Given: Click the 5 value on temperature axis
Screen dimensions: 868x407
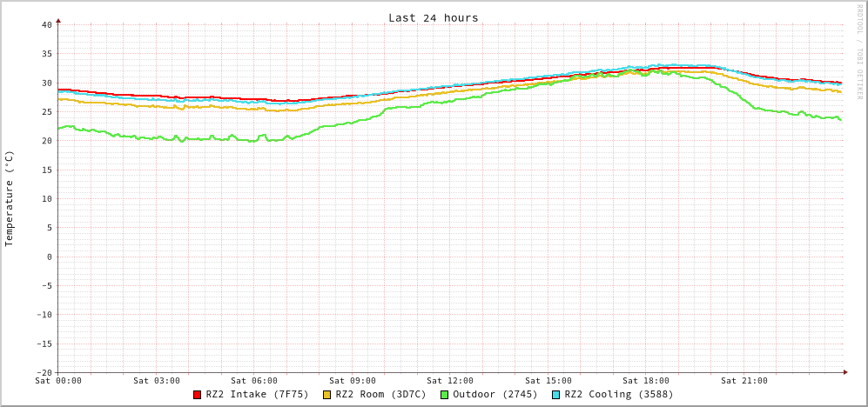Looking at the screenshot, I should (50, 227).
